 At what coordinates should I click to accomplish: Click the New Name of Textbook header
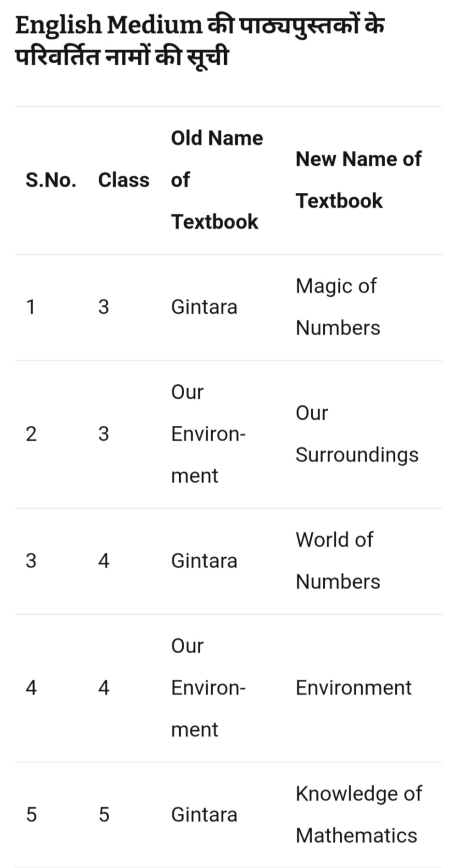point(358,180)
